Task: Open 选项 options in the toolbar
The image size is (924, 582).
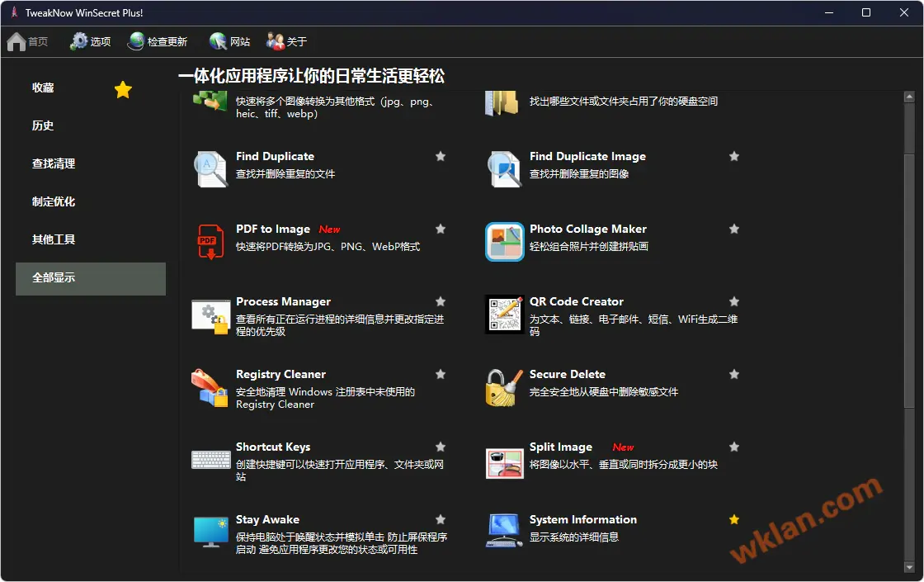Action: tap(90, 41)
